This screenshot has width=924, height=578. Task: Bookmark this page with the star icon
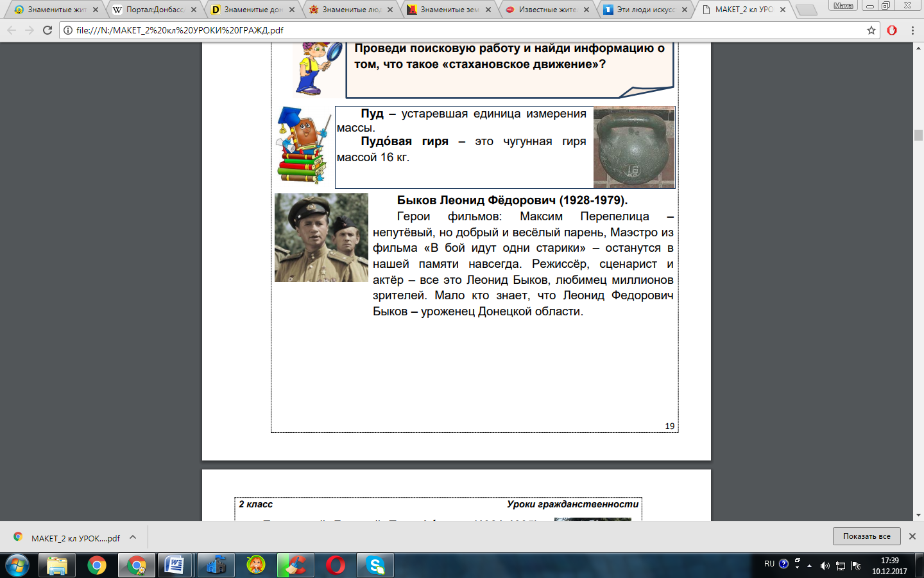[x=871, y=30]
